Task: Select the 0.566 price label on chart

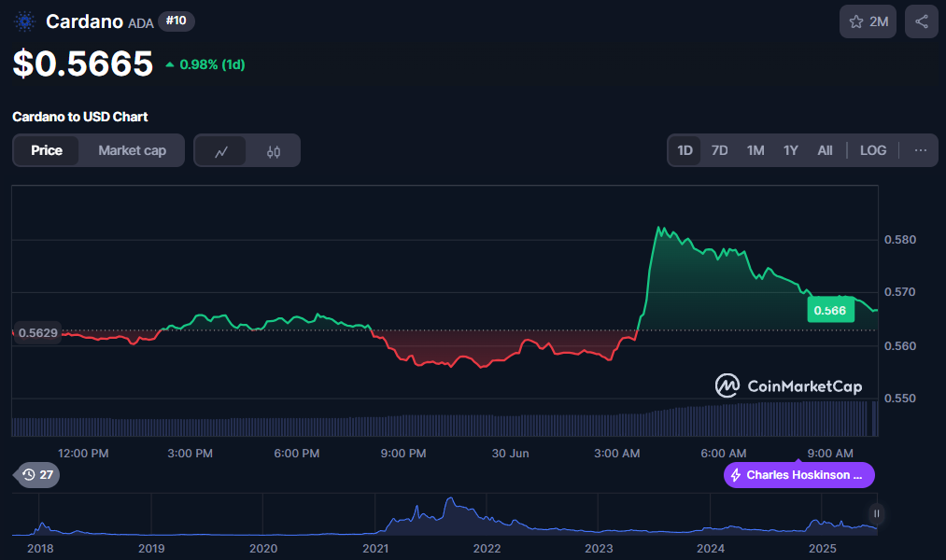Action: pos(830,310)
